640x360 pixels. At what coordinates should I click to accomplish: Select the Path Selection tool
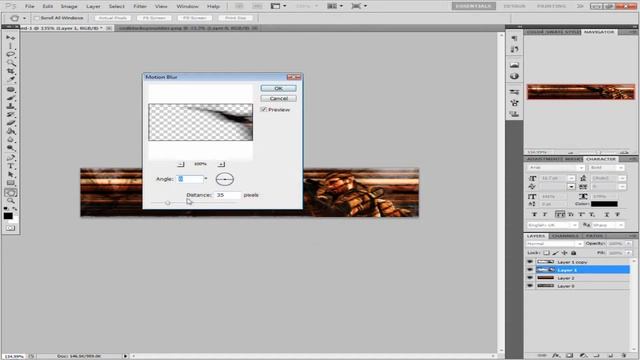[10, 175]
